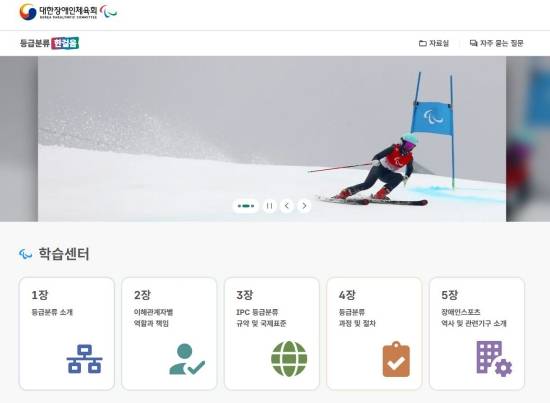The height and width of the screenshot is (403, 550).
Task: Click the teal person checkmark icon
Action: [187, 359]
